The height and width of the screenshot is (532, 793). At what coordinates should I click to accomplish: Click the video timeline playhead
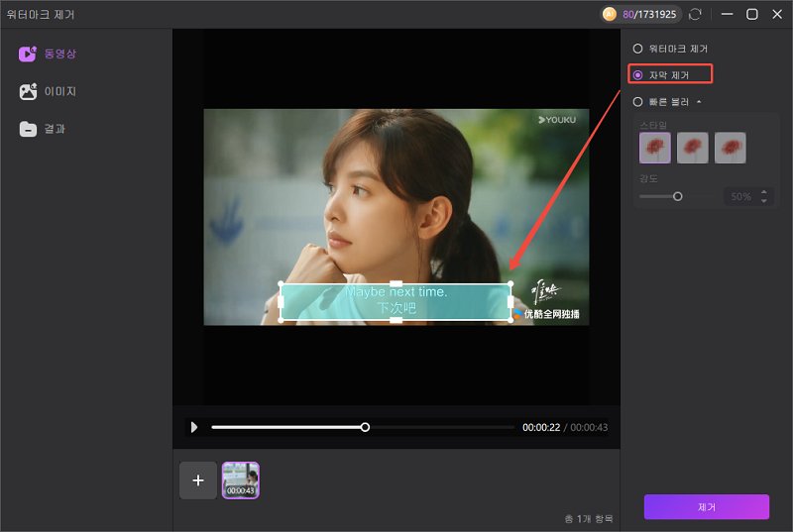pyautogui.click(x=365, y=427)
